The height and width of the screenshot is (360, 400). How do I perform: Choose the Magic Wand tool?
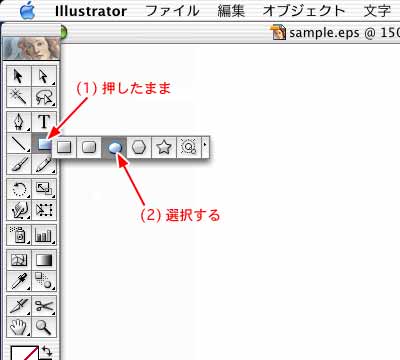19,97
